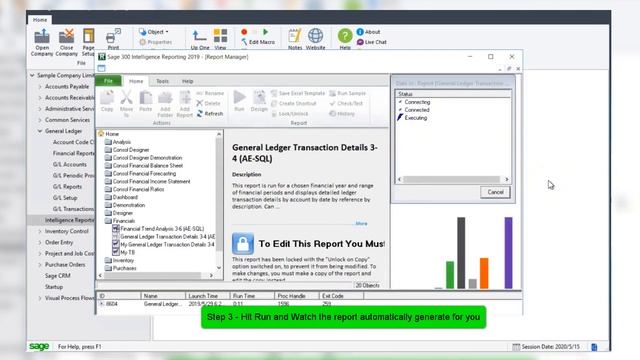Click Run Sample in Report group
The image size is (640, 360).
[348, 93]
